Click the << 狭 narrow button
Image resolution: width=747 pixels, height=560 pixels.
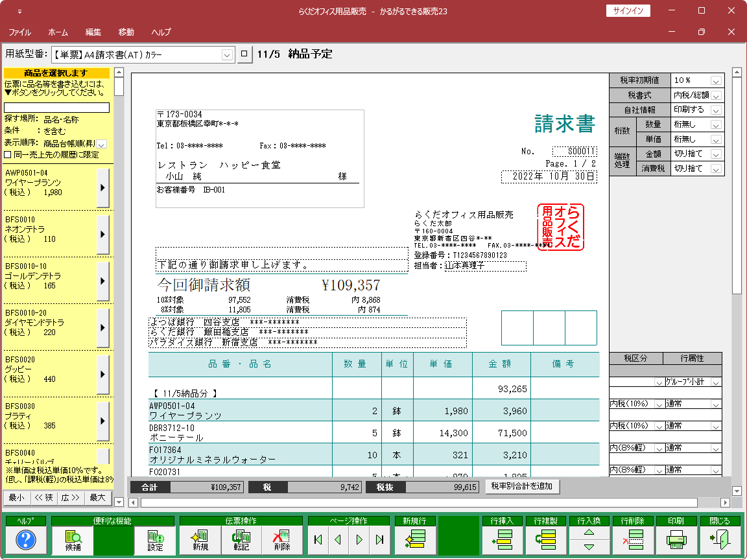[x=44, y=498]
